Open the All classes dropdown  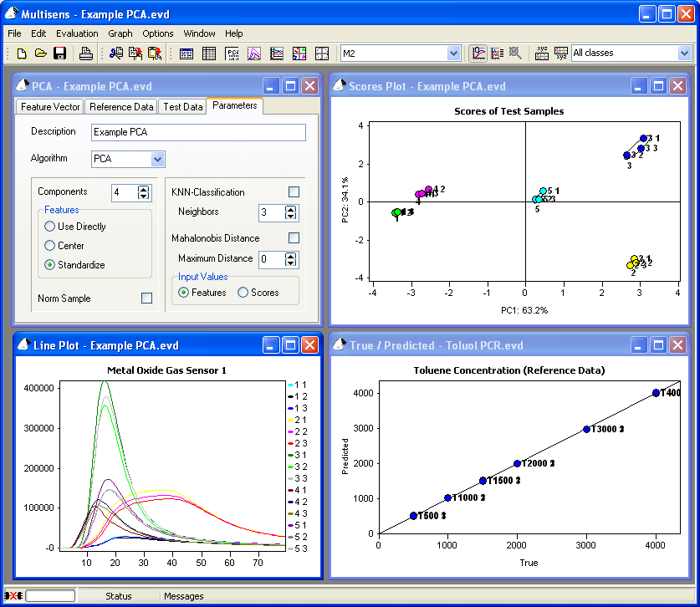coord(684,54)
